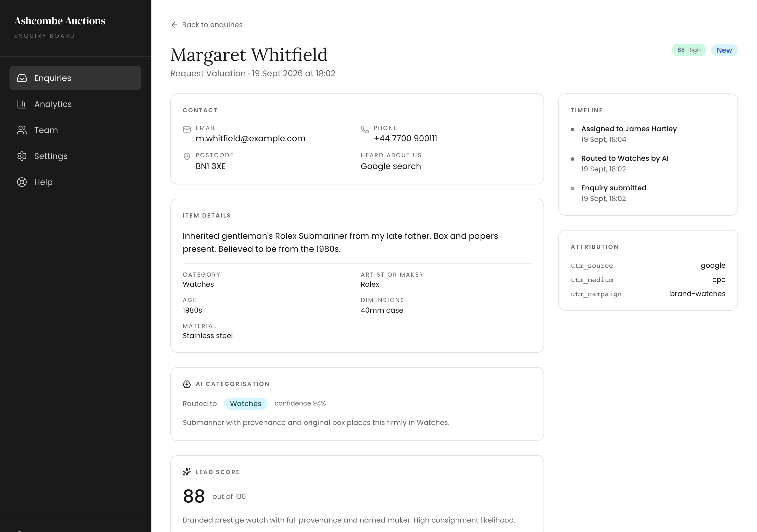This screenshot has width=757, height=532.
Task: Open the Help page
Action: [75, 182]
